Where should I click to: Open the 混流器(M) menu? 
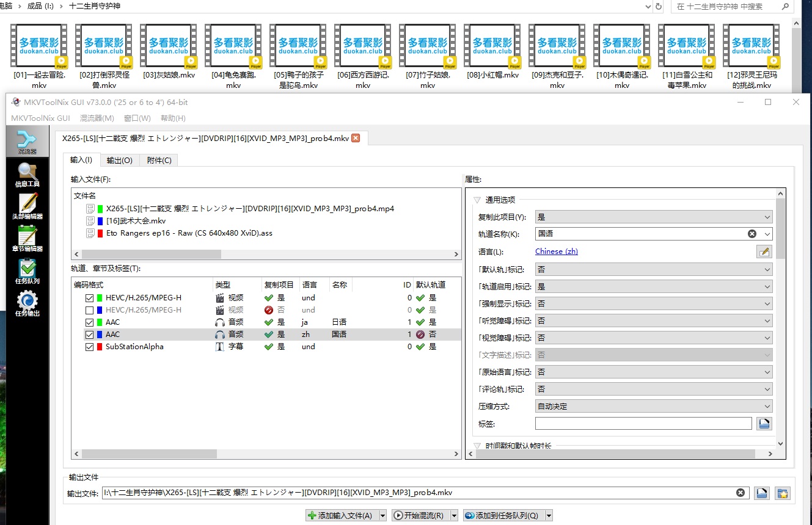click(97, 118)
